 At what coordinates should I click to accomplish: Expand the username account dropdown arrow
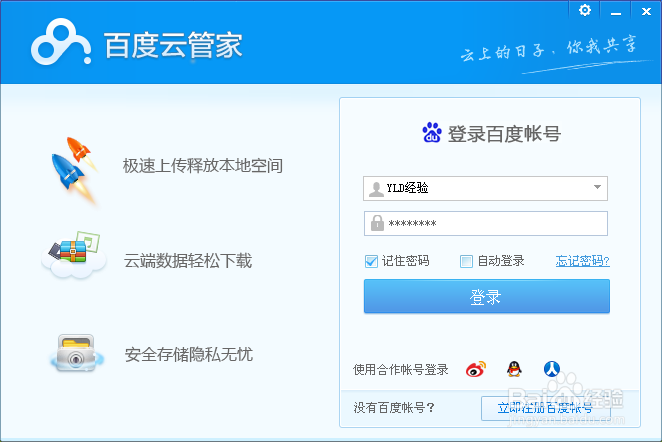pyautogui.click(x=597, y=187)
